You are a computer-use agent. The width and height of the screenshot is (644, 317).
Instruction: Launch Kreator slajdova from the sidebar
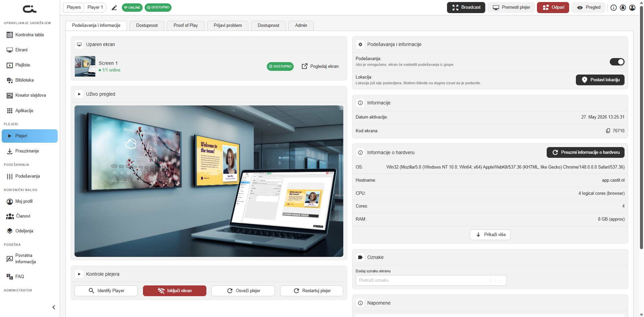point(30,95)
